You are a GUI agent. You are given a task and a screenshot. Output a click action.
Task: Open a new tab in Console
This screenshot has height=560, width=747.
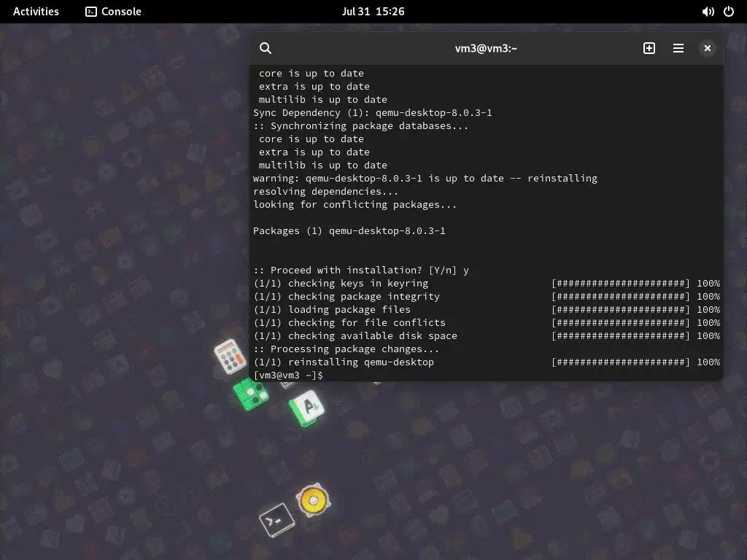[649, 48]
